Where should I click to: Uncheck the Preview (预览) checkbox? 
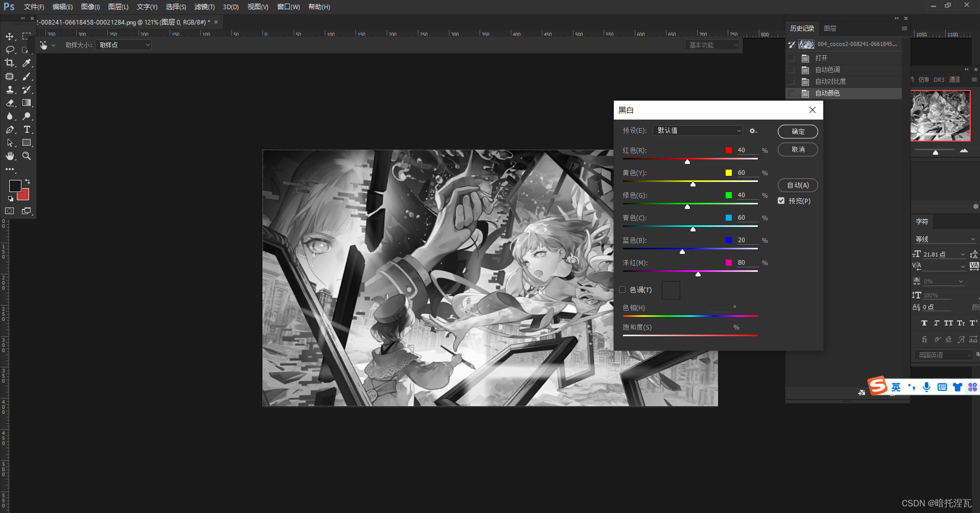point(781,201)
